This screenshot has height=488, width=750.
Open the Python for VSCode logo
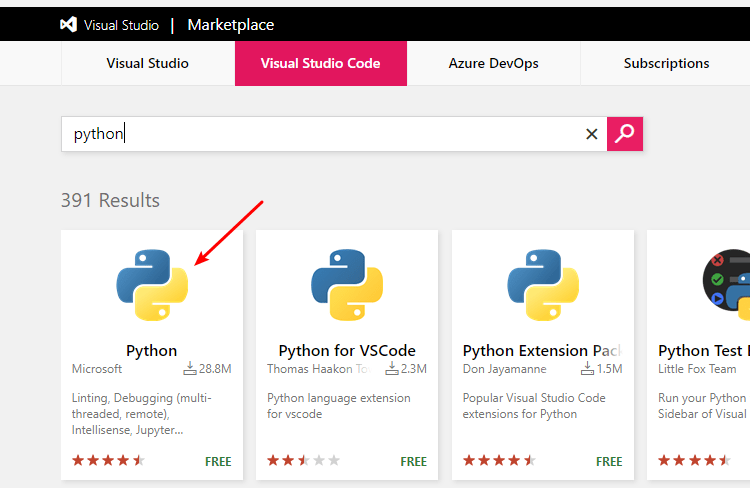(x=347, y=285)
